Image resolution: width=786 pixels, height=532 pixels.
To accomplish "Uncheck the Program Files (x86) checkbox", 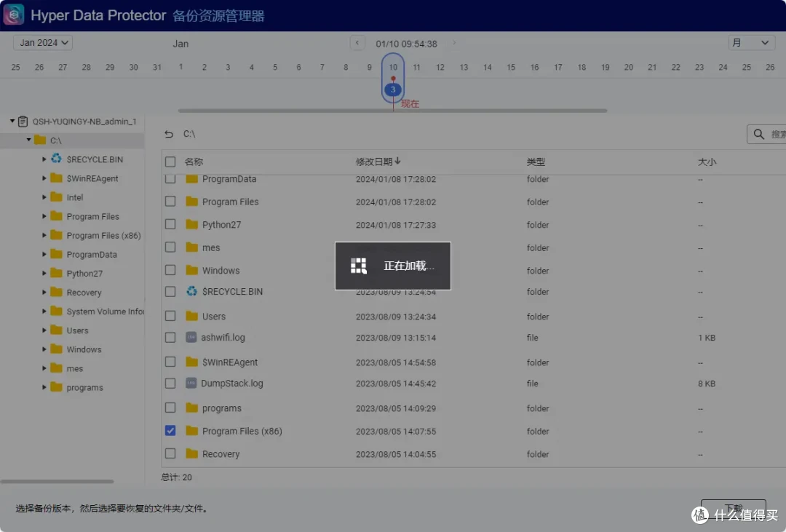I will coord(170,430).
